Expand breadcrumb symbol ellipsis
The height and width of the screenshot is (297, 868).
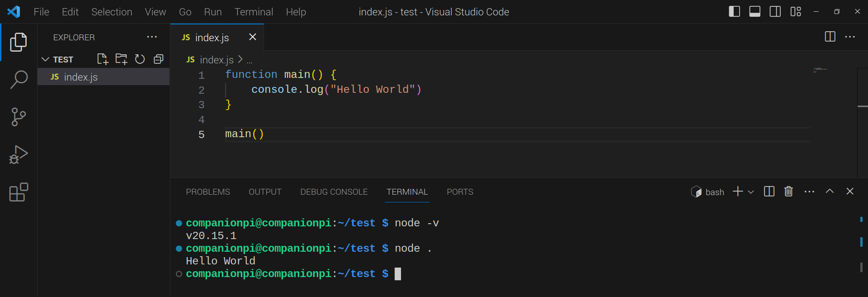point(250,61)
